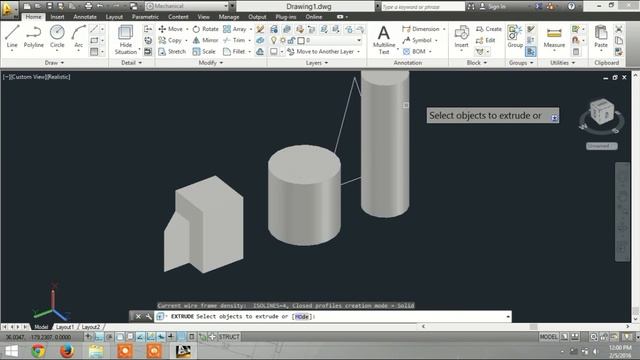Switch to the Manage ribbon tab
The width and height of the screenshot is (640, 360).
coord(229,17)
